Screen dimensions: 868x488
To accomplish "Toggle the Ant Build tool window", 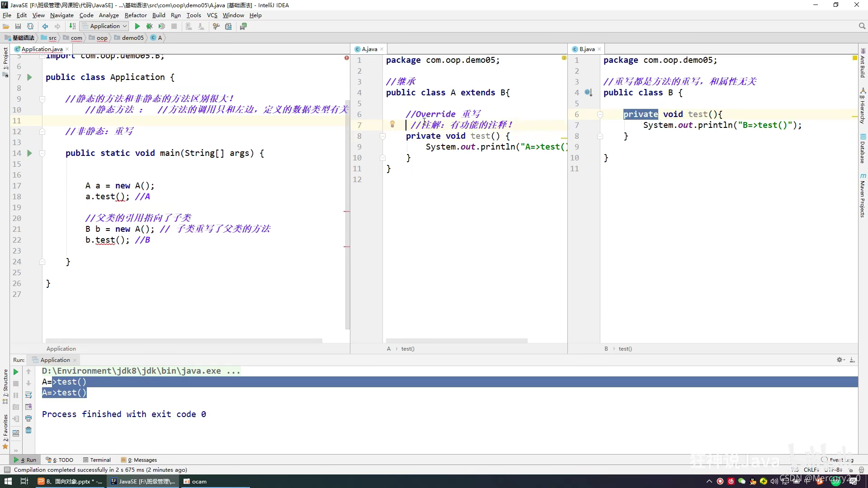I will [863, 62].
